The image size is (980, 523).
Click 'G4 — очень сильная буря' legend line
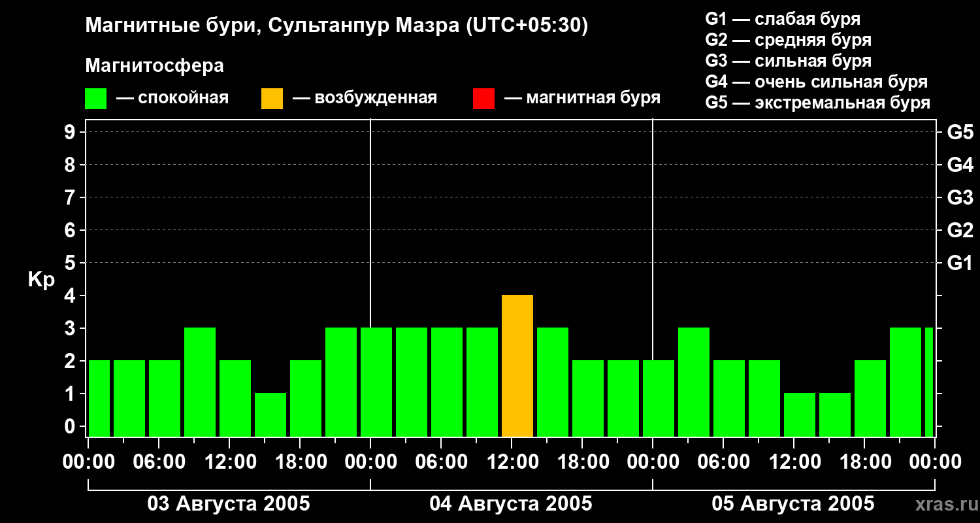[817, 82]
